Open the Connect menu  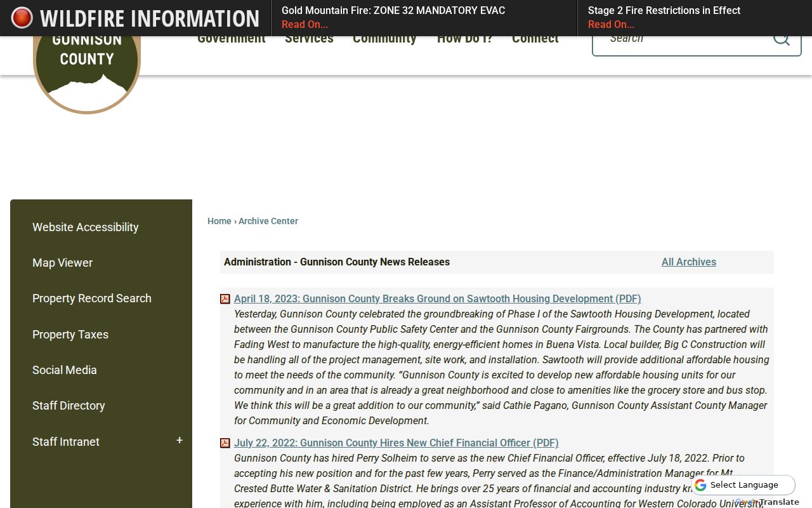pyautogui.click(x=535, y=39)
